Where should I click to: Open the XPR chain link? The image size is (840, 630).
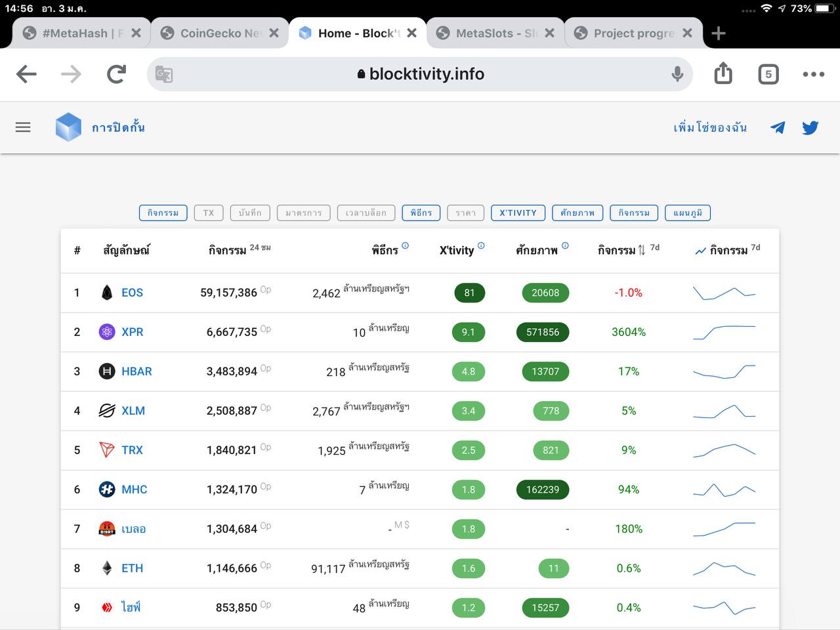pyautogui.click(x=132, y=332)
